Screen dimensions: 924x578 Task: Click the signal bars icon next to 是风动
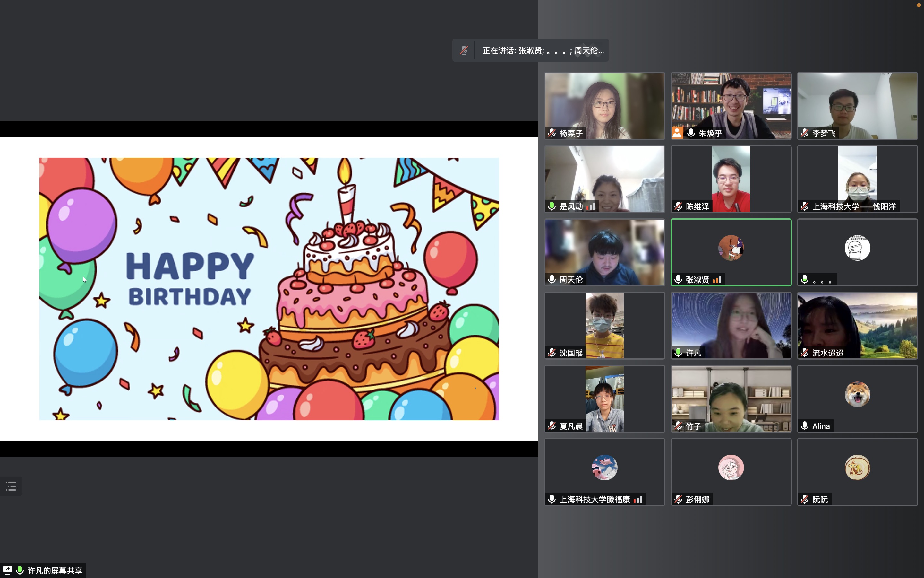pos(591,207)
